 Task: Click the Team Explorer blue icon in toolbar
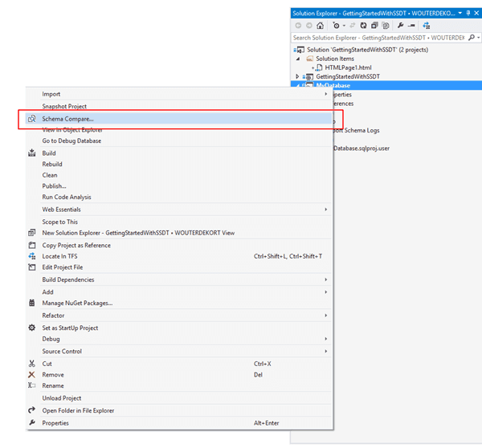click(426, 26)
